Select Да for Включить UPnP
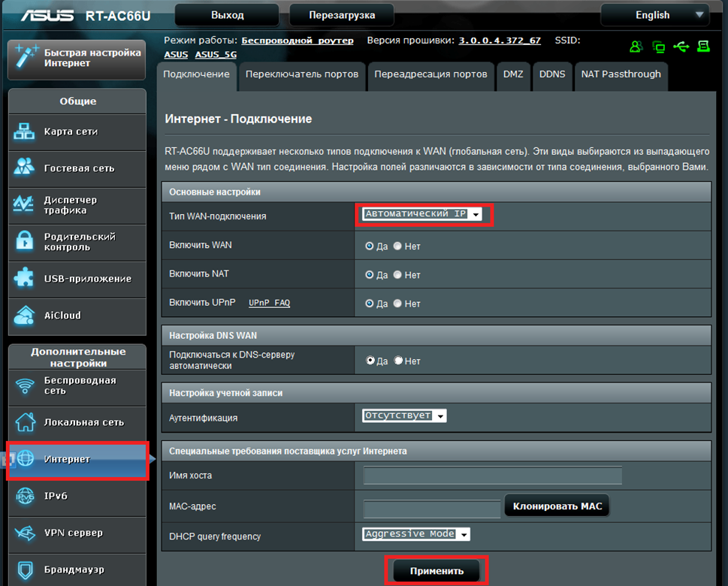 pos(370,304)
